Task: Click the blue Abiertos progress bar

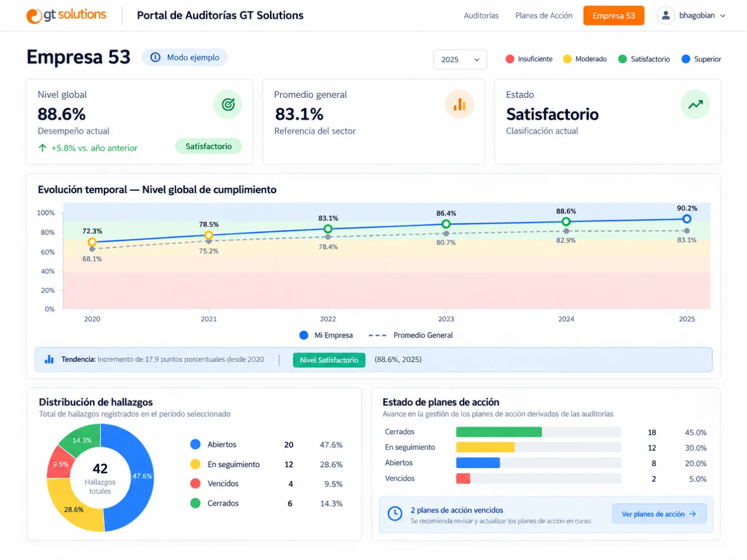Action: pos(478,463)
